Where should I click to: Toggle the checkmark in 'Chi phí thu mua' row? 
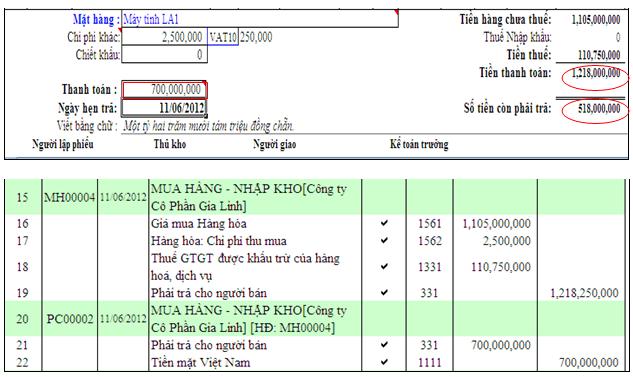click(x=384, y=240)
